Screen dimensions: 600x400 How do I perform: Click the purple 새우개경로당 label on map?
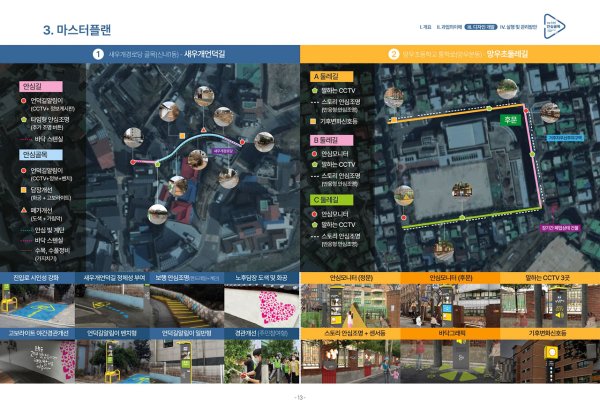coord(223,151)
